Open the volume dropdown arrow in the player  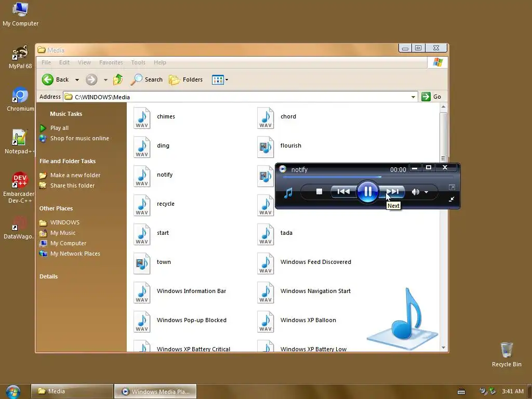(x=426, y=192)
